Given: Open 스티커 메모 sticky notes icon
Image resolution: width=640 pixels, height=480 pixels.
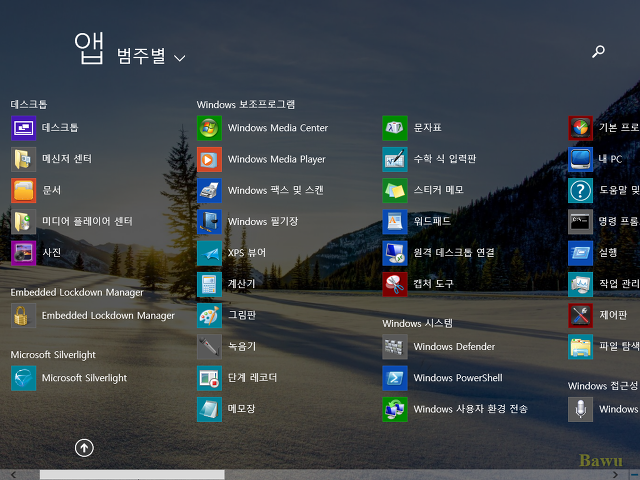Looking at the screenshot, I should [x=395, y=190].
